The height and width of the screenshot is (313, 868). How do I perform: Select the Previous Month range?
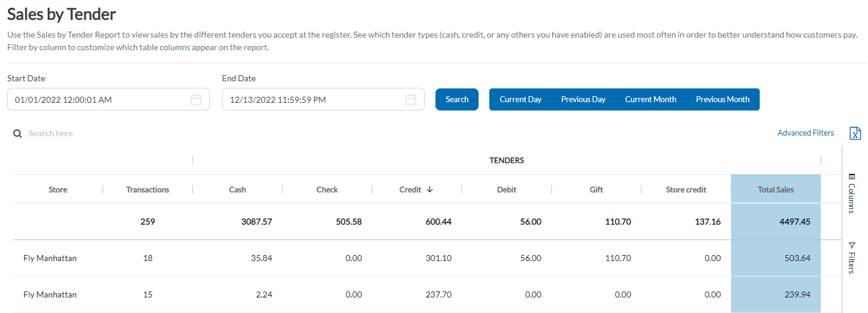tap(722, 100)
